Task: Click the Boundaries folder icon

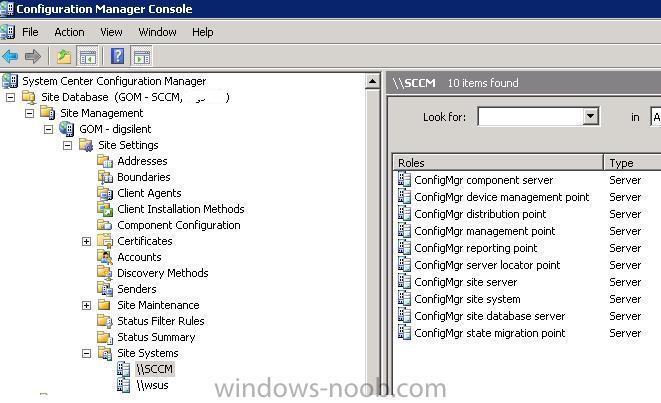Action: click(x=105, y=177)
